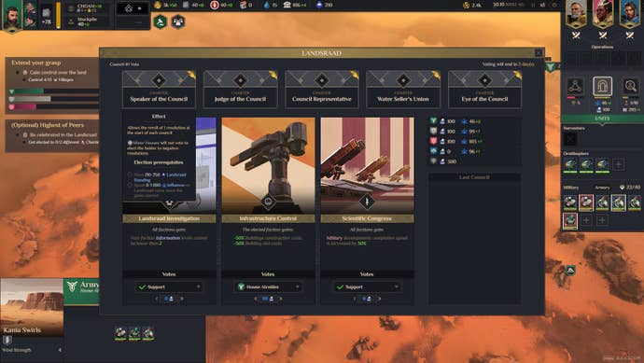Click crossed swords under blue-clad leader
644x363 pixels.
click(x=630, y=35)
